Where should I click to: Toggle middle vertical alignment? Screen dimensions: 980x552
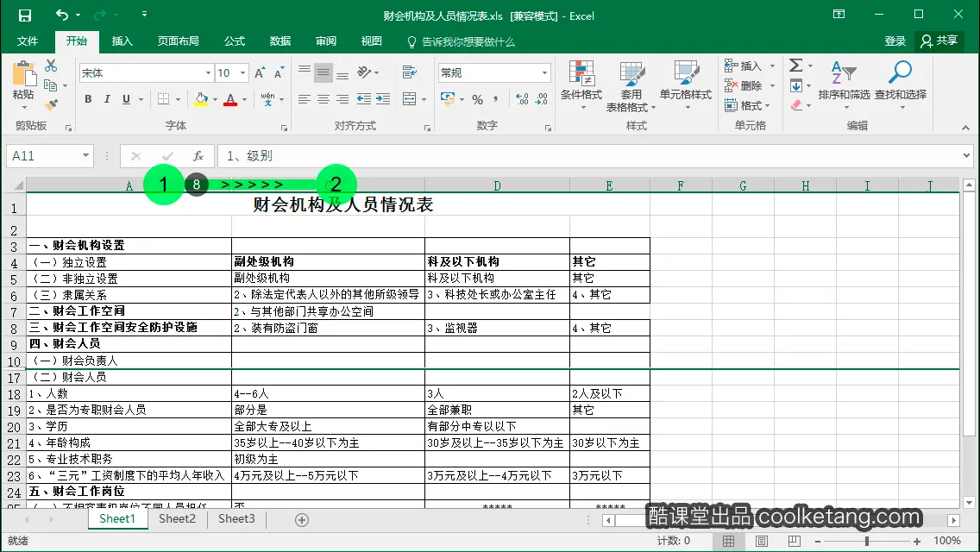tap(324, 72)
